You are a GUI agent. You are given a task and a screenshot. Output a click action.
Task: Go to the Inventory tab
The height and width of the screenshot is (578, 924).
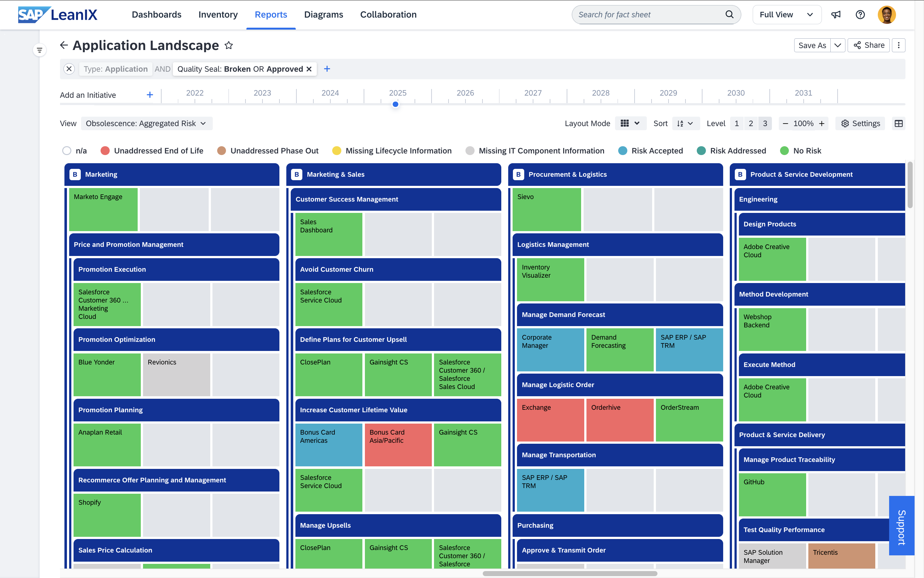218,14
